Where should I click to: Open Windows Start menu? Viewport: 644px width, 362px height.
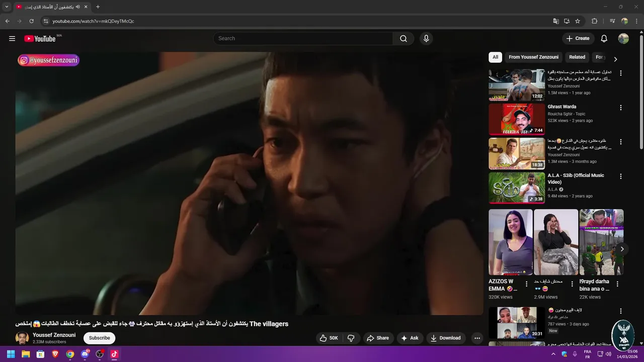coord(11,354)
